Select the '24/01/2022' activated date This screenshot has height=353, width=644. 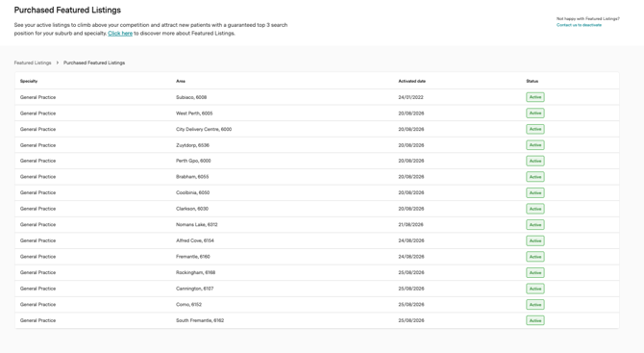(410, 97)
